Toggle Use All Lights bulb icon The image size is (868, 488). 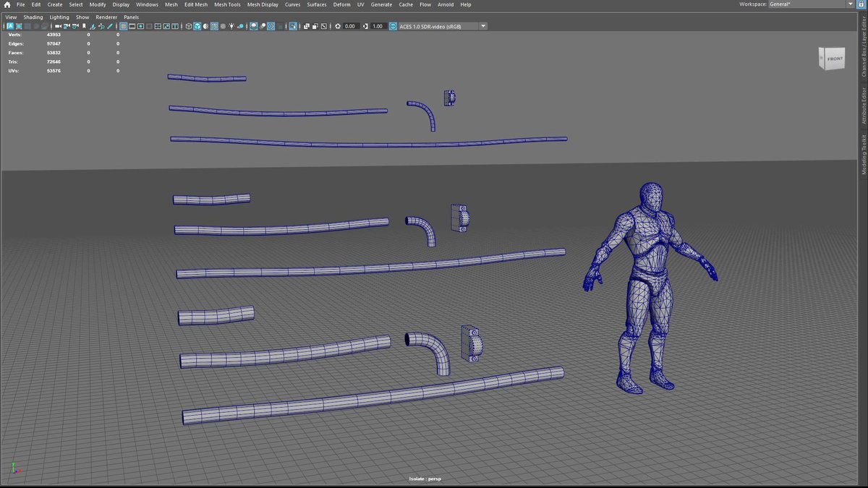(x=231, y=26)
